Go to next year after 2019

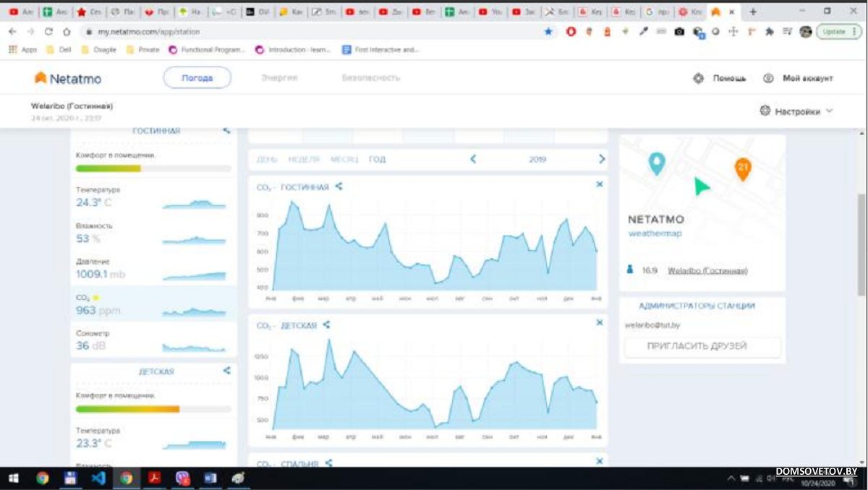[601, 159]
